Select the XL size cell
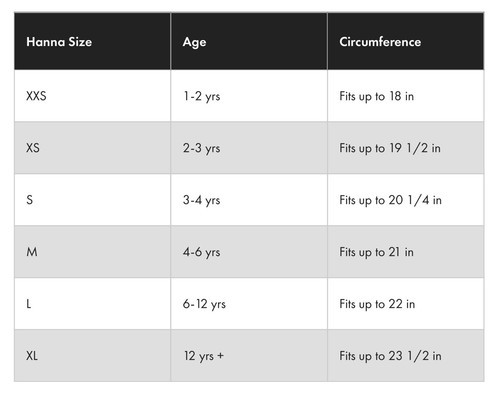 pyautogui.click(x=92, y=356)
